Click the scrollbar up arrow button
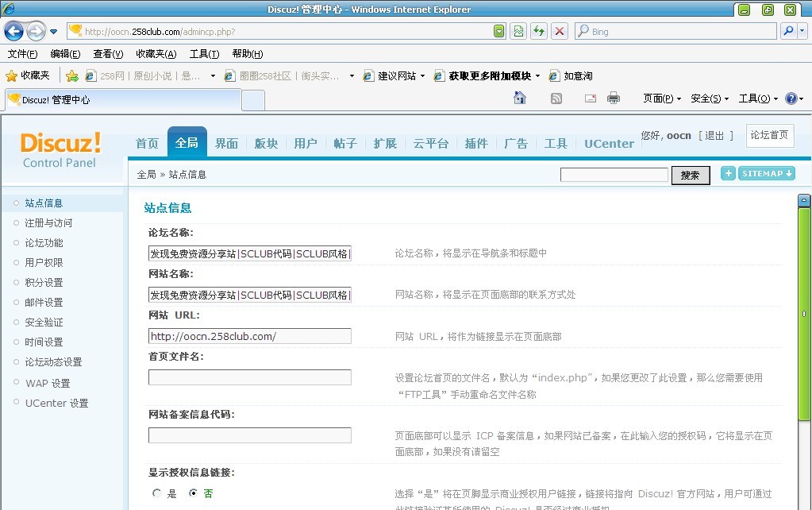Screen dimensions: 812x510 (x=804, y=200)
